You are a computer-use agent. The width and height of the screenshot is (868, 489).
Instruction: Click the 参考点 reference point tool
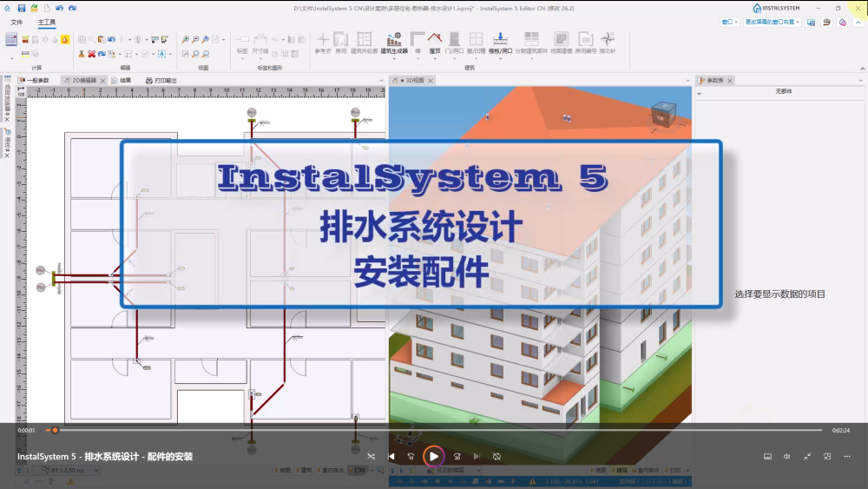[323, 43]
